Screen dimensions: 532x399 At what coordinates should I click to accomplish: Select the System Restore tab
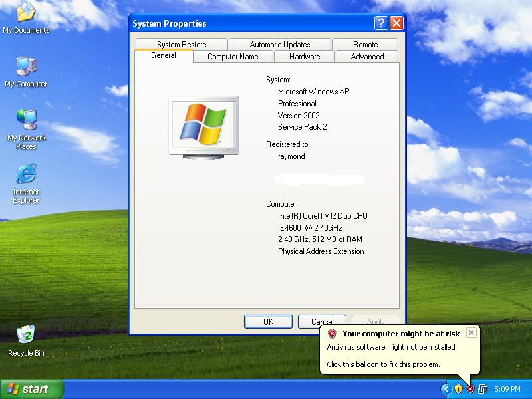click(x=180, y=44)
